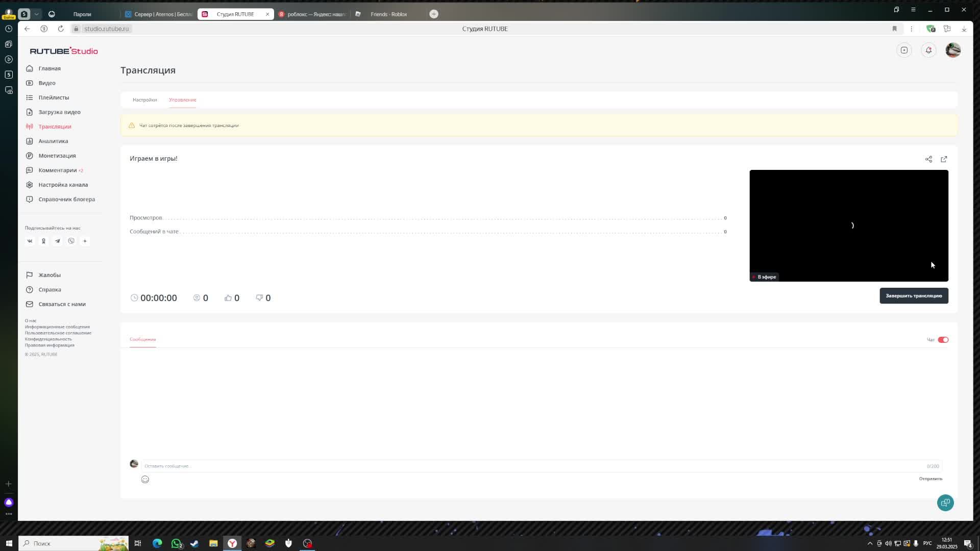Open Аналитика in sidebar menu
The height and width of the screenshot is (551, 980).
coord(53,141)
